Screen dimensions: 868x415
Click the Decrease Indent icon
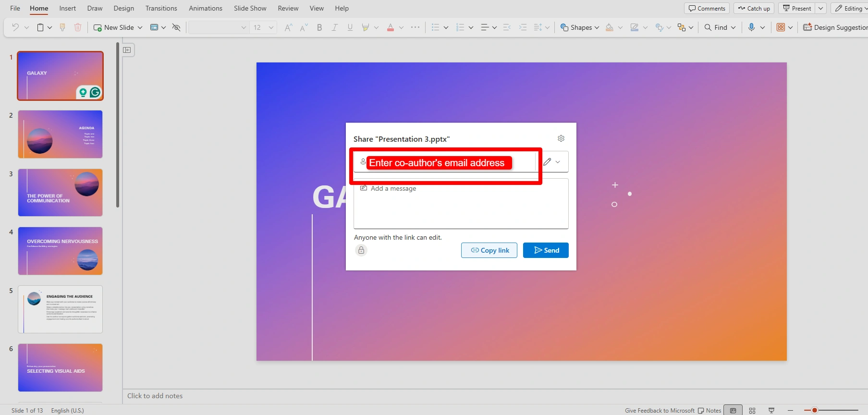(x=507, y=27)
